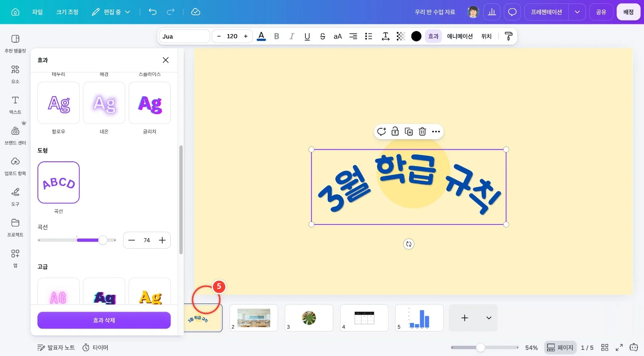
Task: Adjust the 곡선 curve slider handle
Action: [103, 240]
